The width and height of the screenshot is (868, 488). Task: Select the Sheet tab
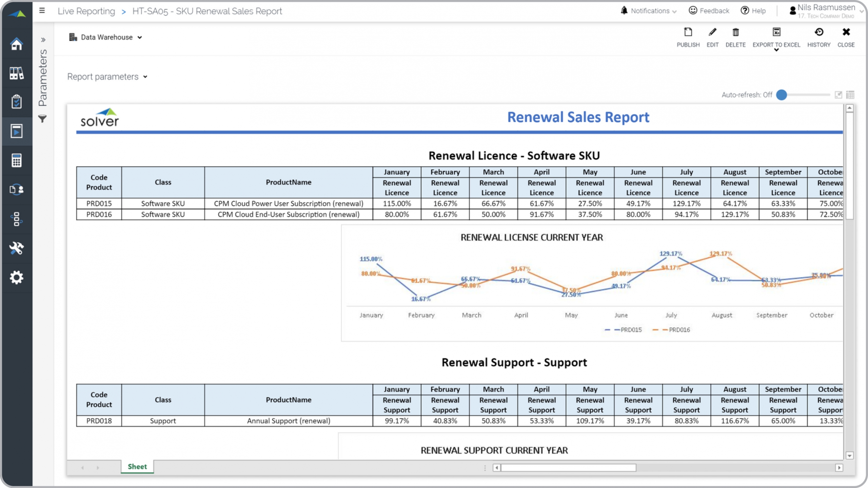pos(137,467)
